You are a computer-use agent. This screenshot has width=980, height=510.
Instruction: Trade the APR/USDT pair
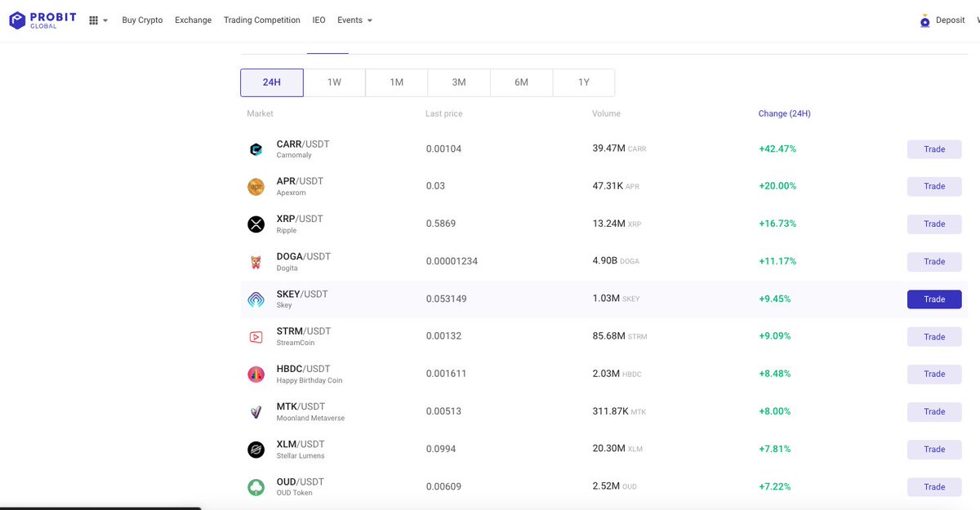pos(934,187)
